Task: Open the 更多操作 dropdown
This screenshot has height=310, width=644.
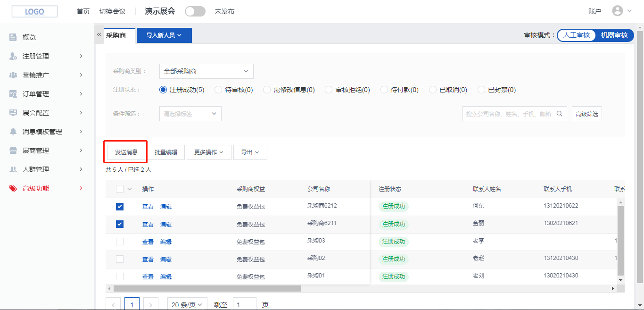Action: [208, 152]
